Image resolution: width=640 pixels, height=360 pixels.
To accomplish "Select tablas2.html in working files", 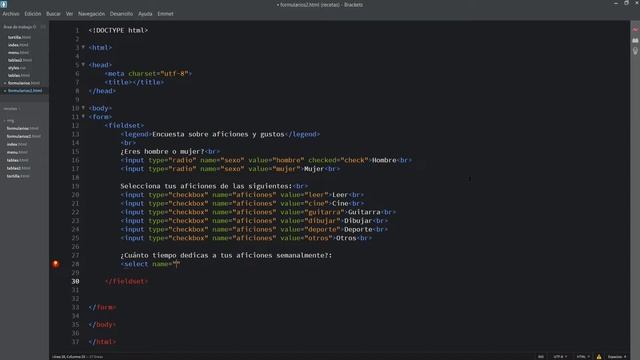I will 20,60.
